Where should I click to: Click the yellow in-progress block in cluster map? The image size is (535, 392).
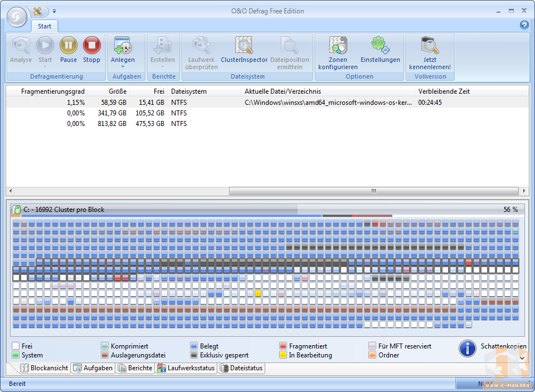point(258,293)
